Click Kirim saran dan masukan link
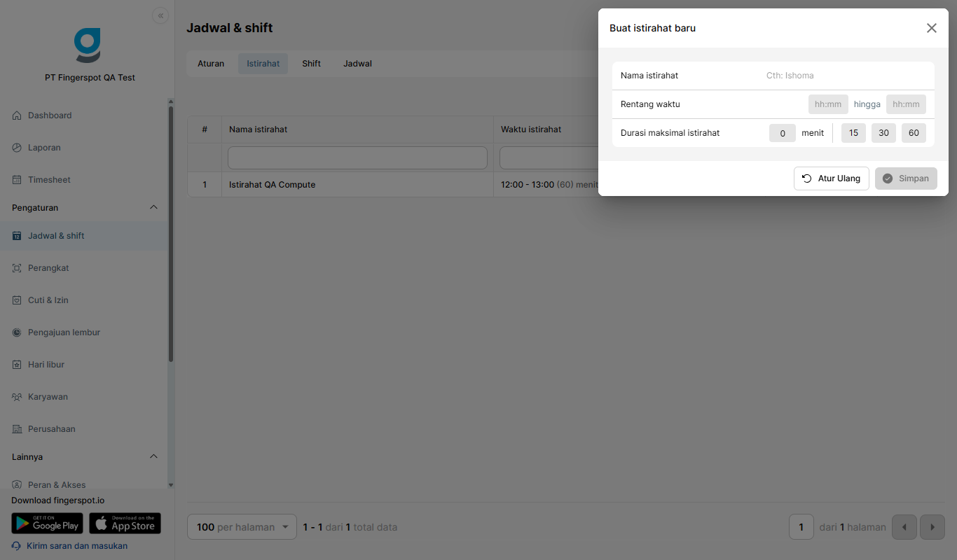Screen dimensions: 957x560 [77, 546]
